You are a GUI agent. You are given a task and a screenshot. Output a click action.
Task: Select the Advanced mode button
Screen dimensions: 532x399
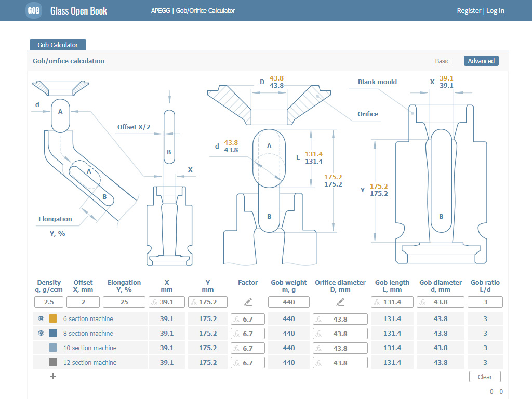[x=481, y=61]
